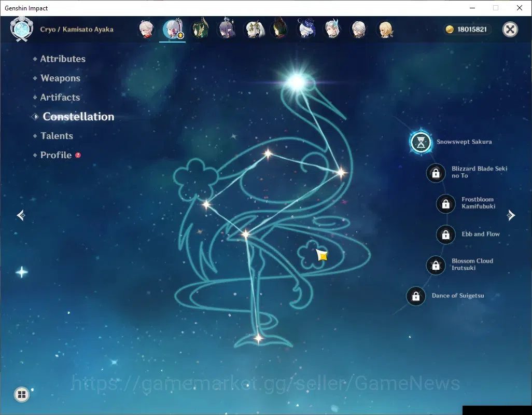Click the Cryo element emblem icon
The height and width of the screenshot is (415, 532).
(22, 30)
